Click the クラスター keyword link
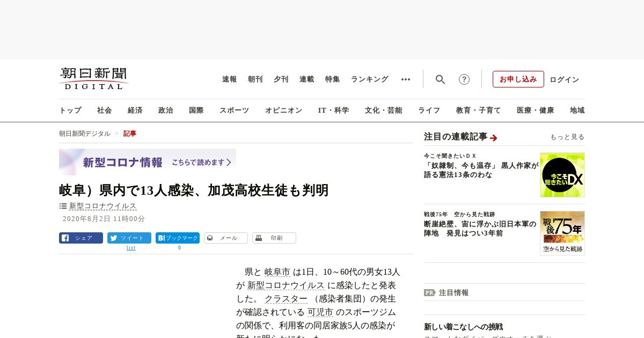 coord(286,299)
